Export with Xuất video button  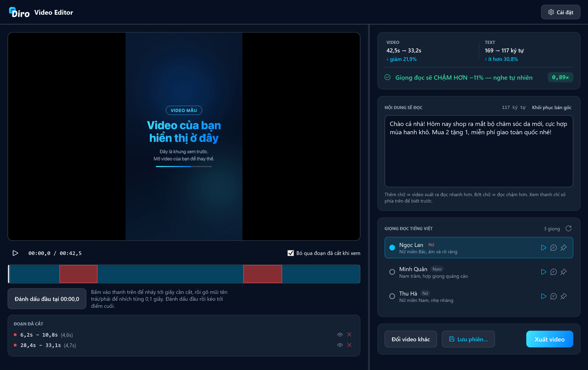pos(549,339)
